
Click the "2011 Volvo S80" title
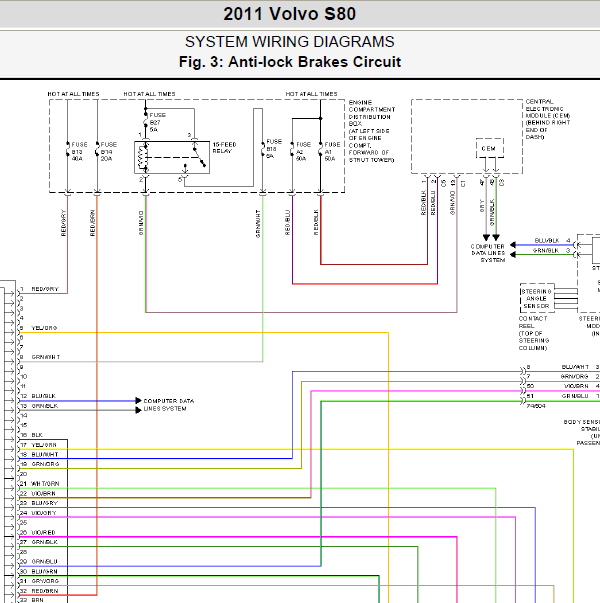(x=289, y=14)
